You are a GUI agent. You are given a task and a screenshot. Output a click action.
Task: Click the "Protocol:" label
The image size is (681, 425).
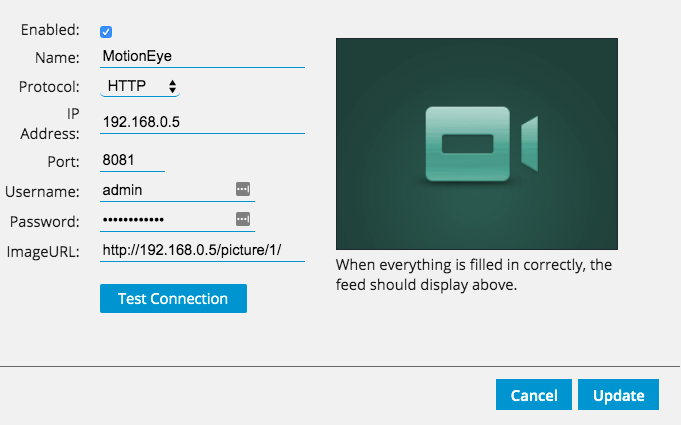tap(49, 87)
